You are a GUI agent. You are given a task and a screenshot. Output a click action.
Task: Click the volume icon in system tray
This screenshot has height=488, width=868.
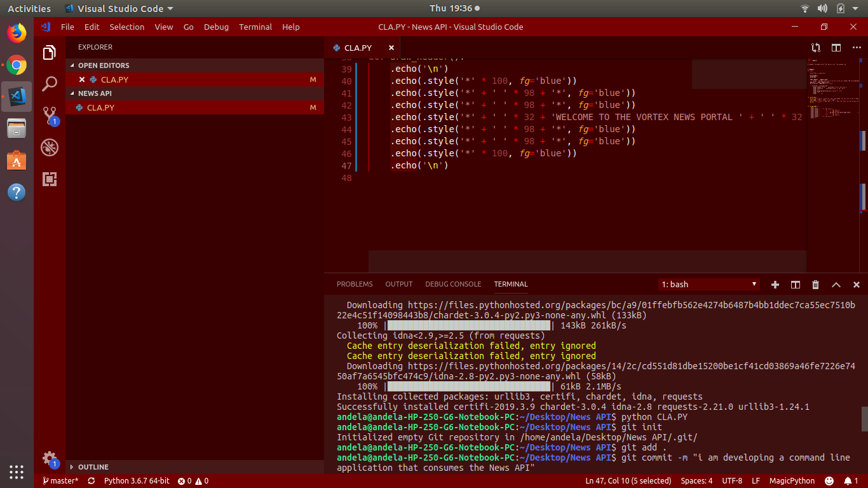(x=823, y=8)
